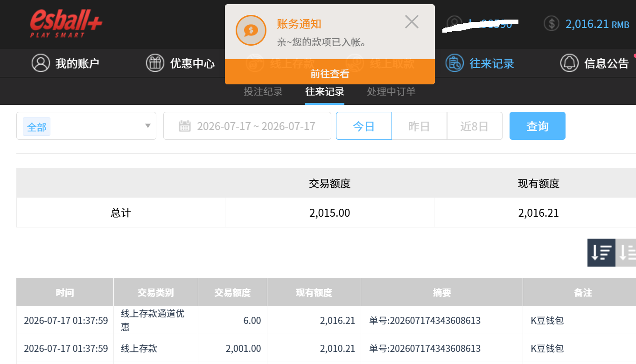Click K豆钱包 in 线上存款通道优惠 row
Screen dimensions: 636x364
[x=547, y=321]
